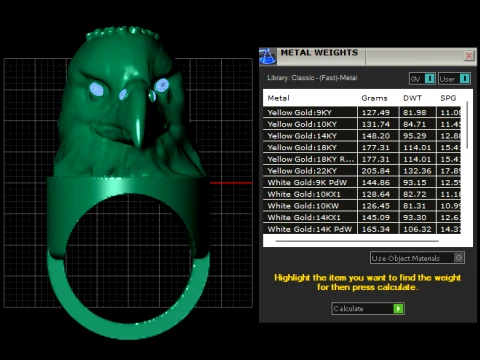Click the DWT column header

(x=412, y=98)
